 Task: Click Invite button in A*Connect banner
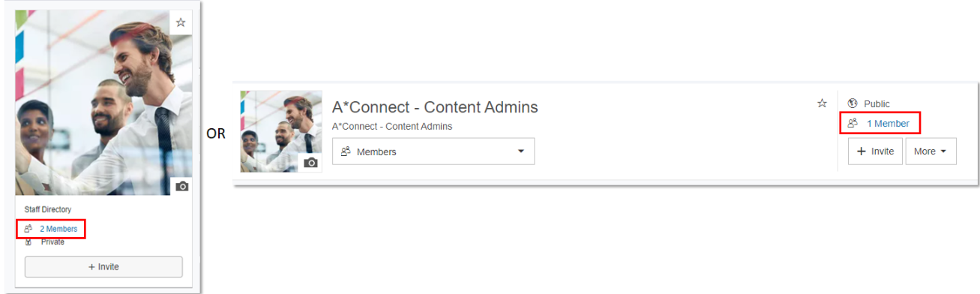[x=875, y=151]
